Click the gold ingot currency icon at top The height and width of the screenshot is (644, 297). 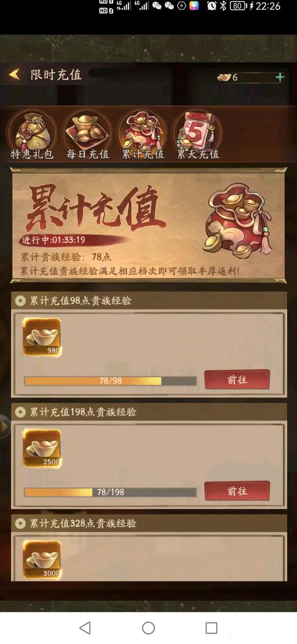(224, 77)
